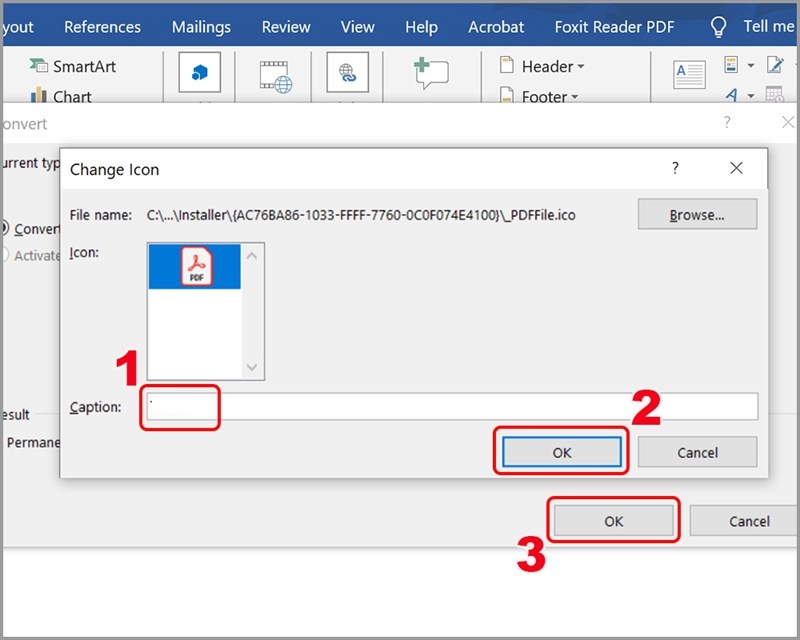The image size is (800, 640).
Task: Click the Online Video filmstrip icon
Action: (x=275, y=76)
